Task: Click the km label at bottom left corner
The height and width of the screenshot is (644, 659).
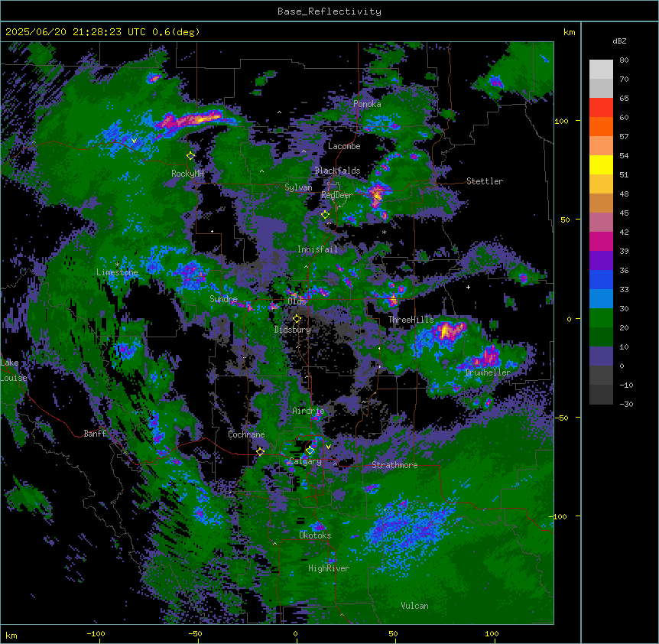Action: [x=11, y=635]
